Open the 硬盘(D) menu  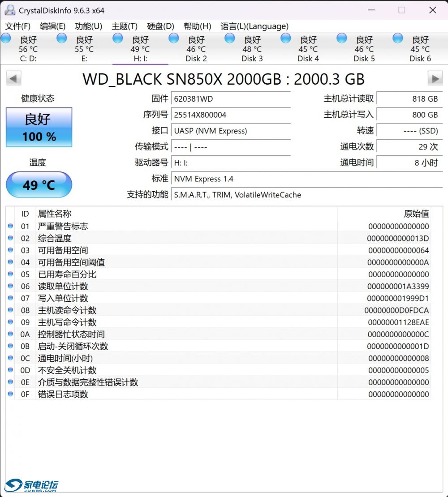[x=160, y=26]
